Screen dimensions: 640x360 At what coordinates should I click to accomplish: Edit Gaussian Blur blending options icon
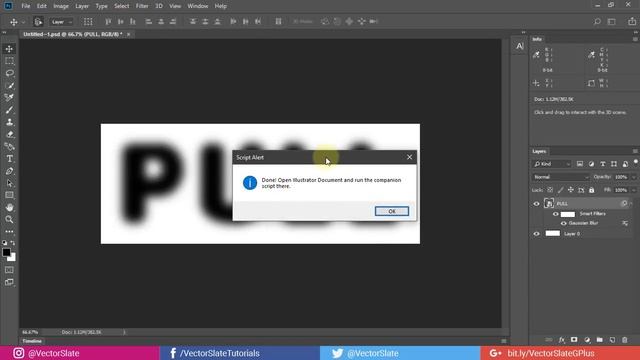625,223
